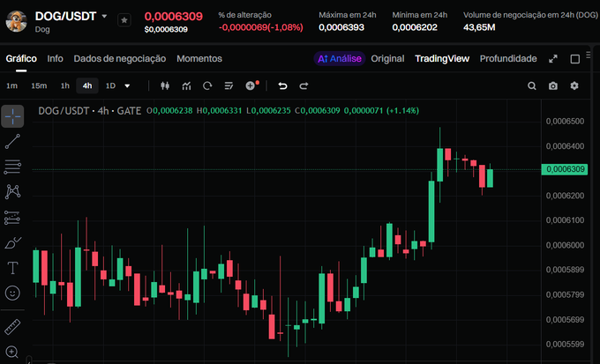Switch to TradingView chart view
600x364 pixels.
point(442,58)
